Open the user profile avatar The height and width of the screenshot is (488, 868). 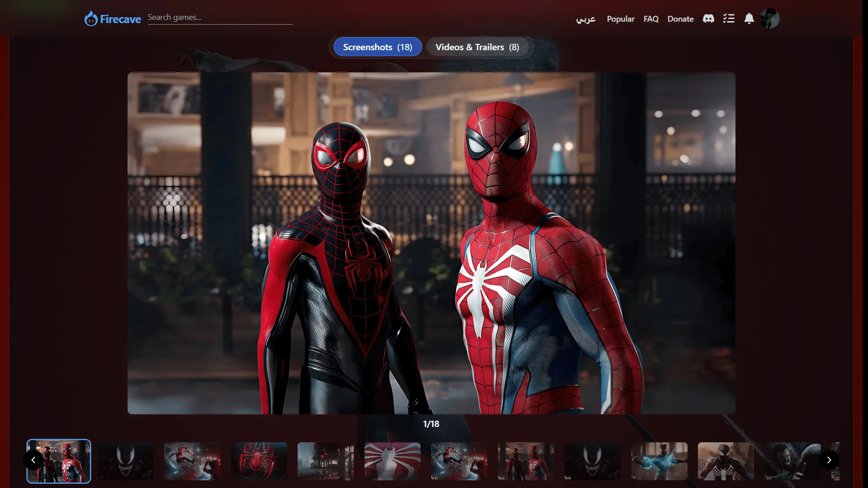(769, 19)
